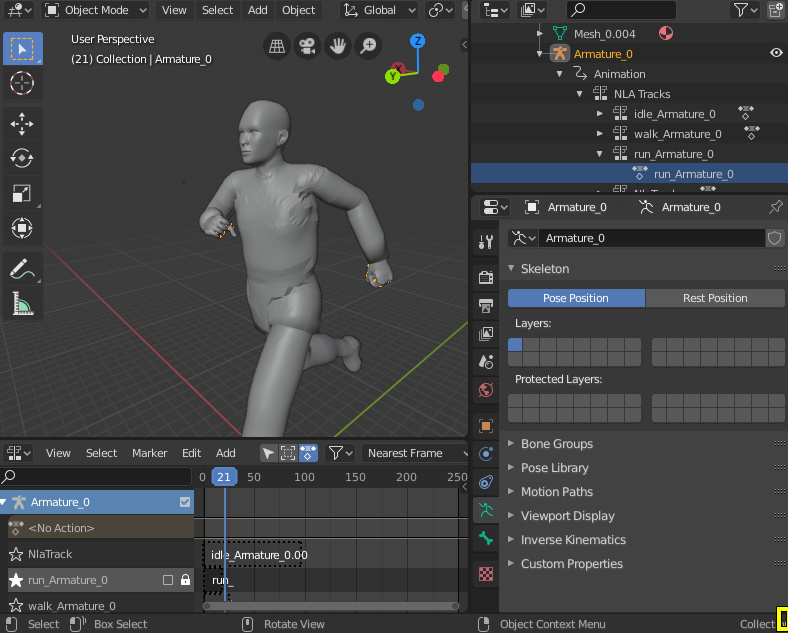
Task: Open the Marker menu in NLA editor
Action: 149,453
